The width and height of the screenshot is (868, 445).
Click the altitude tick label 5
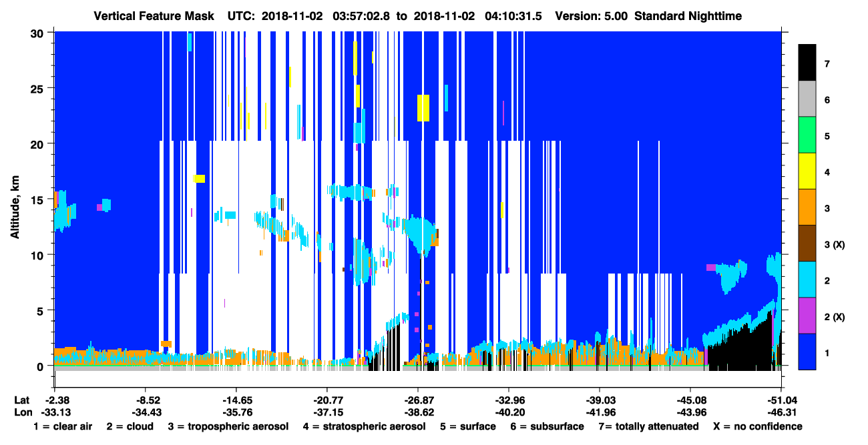[x=42, y=310]
